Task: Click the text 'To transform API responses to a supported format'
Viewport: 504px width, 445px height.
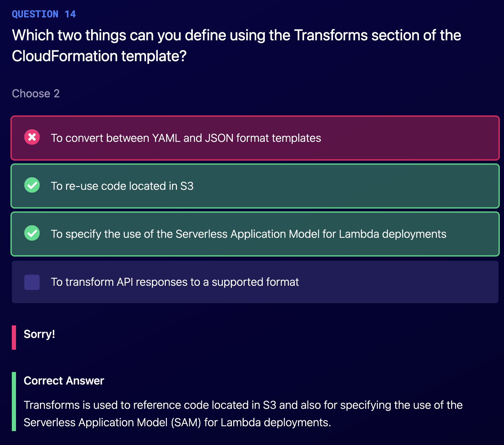Action: [175, 282]
